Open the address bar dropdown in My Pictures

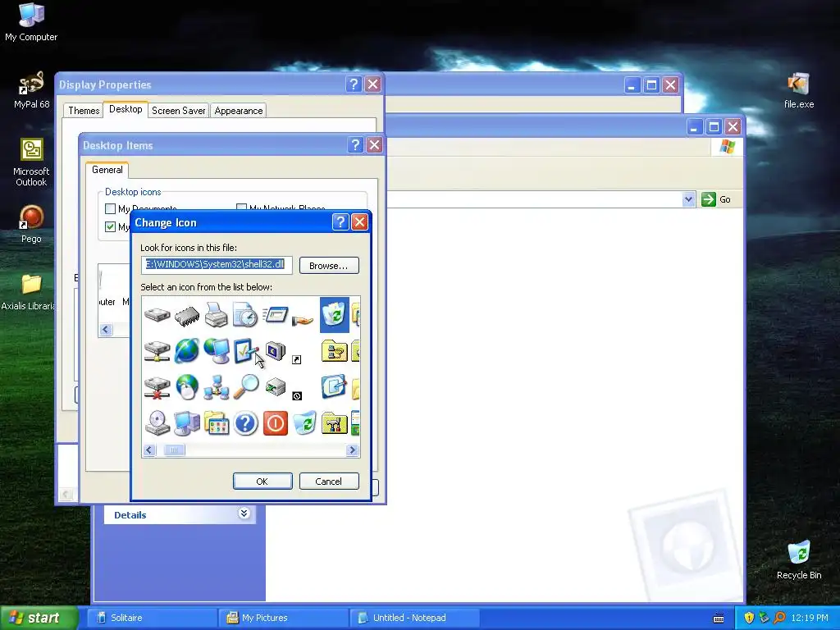pyautogui.click(x=688, y=199)
